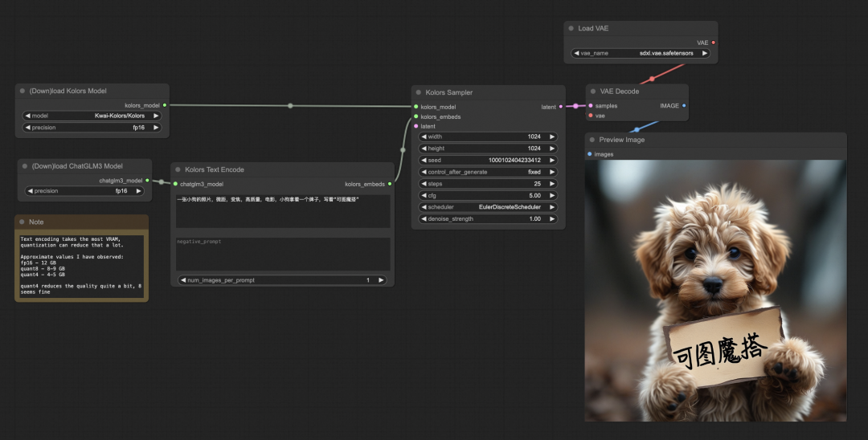Viewport: 868px width, 440px height.
Task: Decrease denoise_strength using its left arrow
Action: coord(424,219)
